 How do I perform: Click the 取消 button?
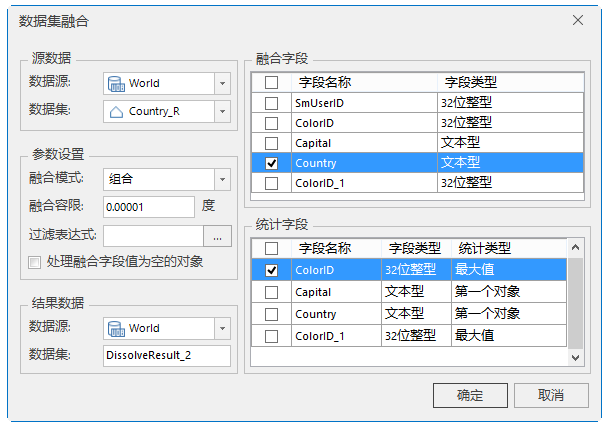point(551,396)
